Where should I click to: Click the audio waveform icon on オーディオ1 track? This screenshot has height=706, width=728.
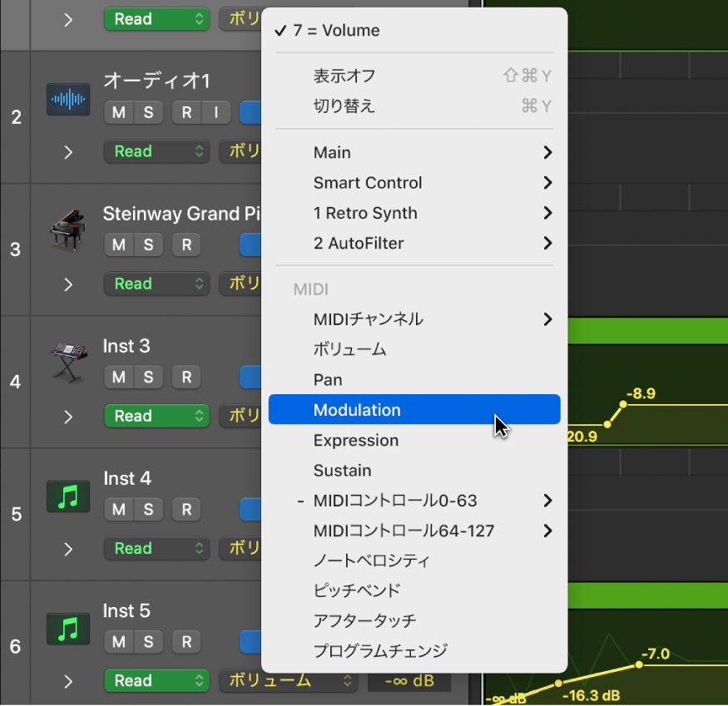tap(67, 100)
